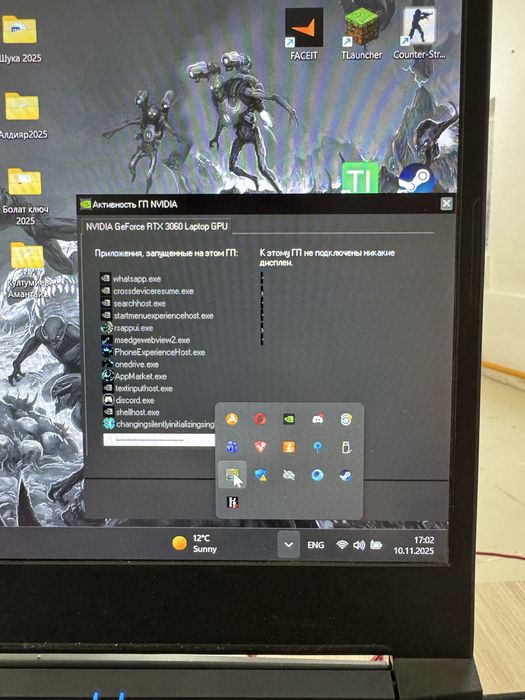Open the Култумиев Амантай folder
Viewport: 525px width, 700px height.
(x=28, y=271)
